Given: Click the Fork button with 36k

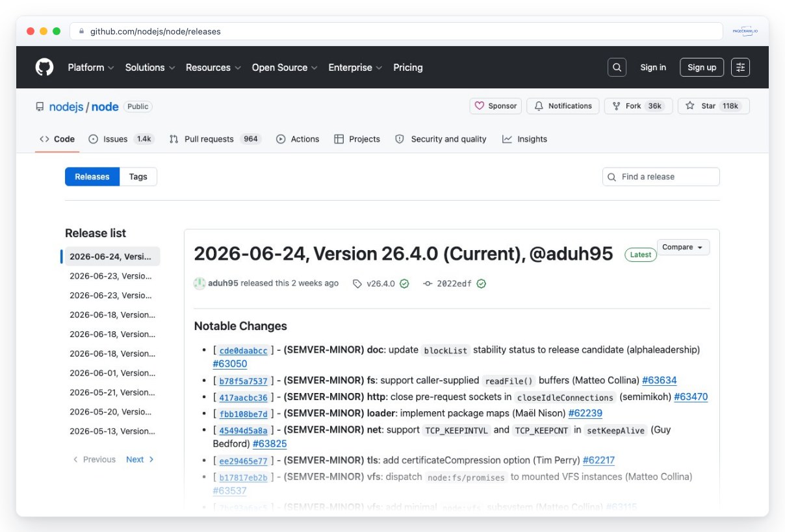Looking at the screenshot, I should 638,106.
